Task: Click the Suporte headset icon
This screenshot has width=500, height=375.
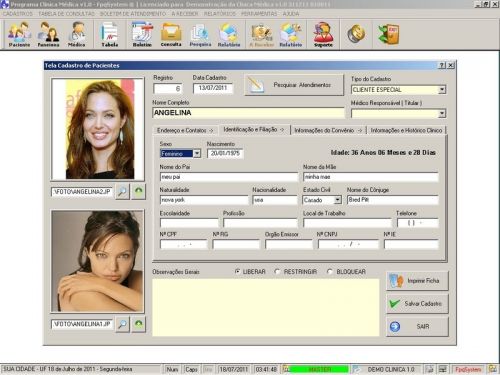Action: tap(323, 34)
